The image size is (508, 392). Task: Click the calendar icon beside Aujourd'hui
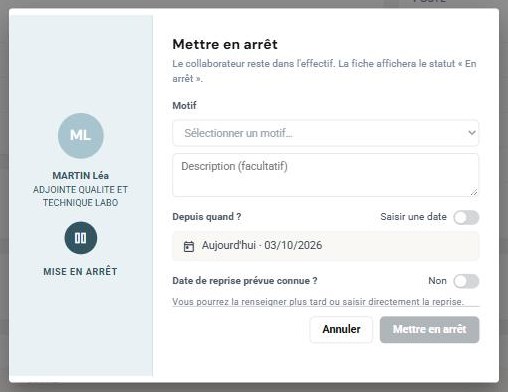pyautogui.click(x=189, y=246)
